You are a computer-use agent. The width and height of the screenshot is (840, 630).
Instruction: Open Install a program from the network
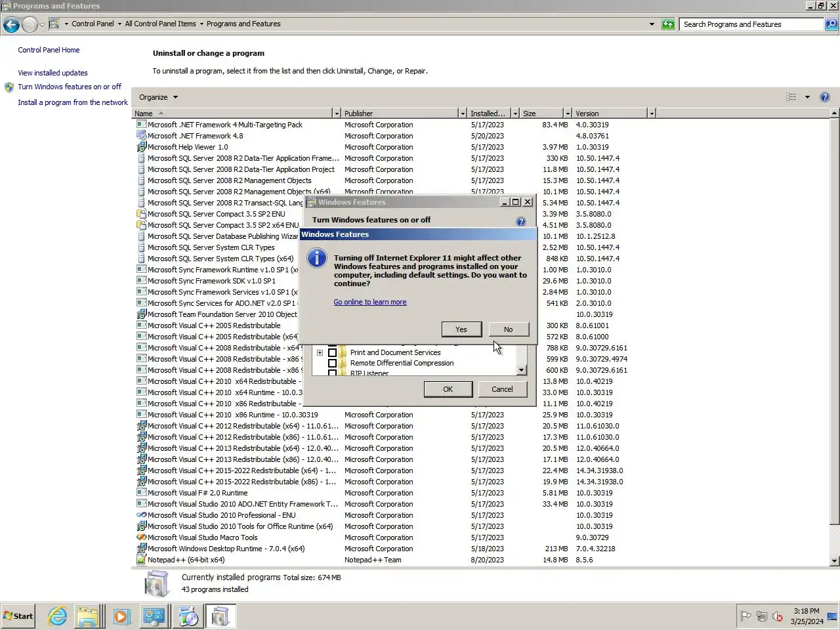73,102
